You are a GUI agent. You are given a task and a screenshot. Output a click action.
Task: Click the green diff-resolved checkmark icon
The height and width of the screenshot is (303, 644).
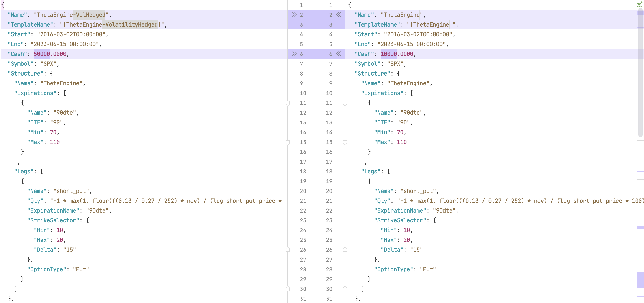[640, 4]
